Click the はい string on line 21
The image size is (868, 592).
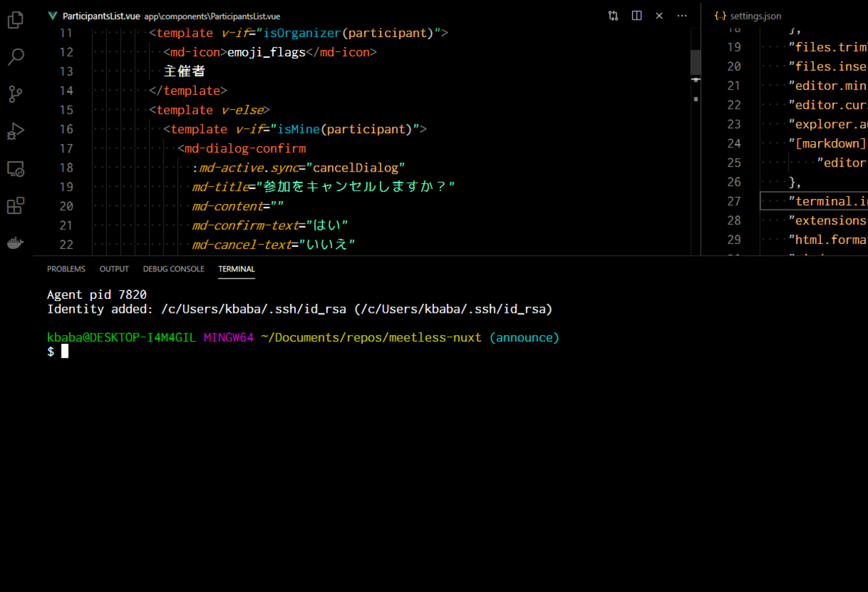tap(327, 225)
